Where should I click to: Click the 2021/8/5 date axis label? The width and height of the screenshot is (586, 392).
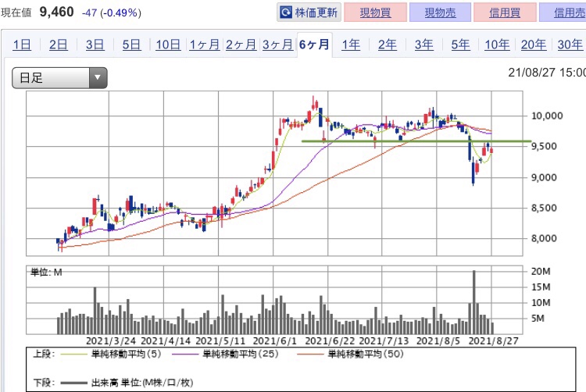pyautogui.click(x=438, y=341)
